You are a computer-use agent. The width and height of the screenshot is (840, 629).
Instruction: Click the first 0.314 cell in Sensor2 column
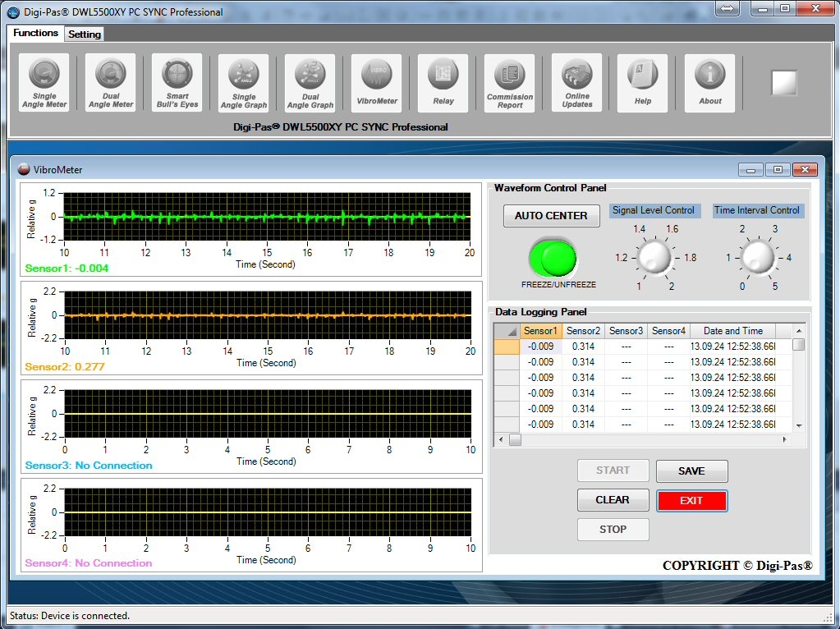583,347
